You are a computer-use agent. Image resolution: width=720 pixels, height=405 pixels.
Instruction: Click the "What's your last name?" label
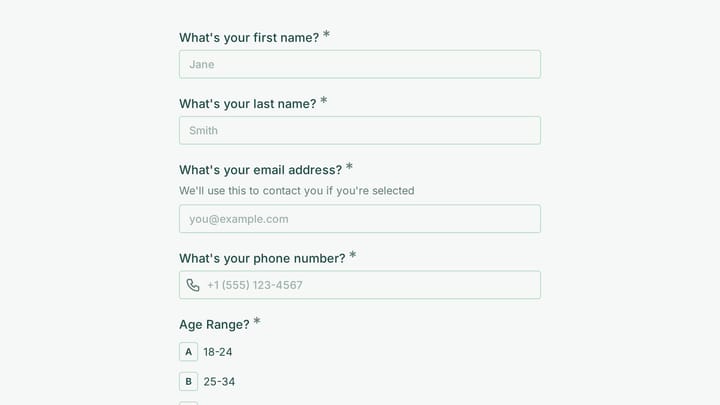click(x=248, y=104)
